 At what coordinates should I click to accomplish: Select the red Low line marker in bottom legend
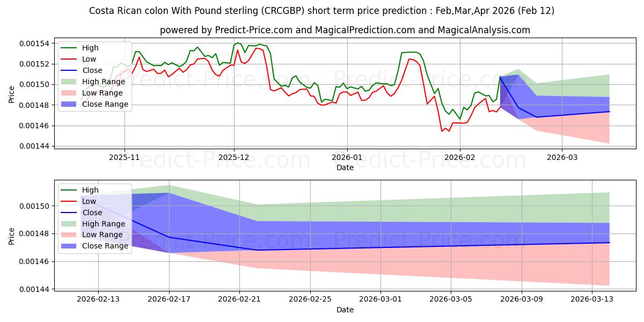pos(70,201)
